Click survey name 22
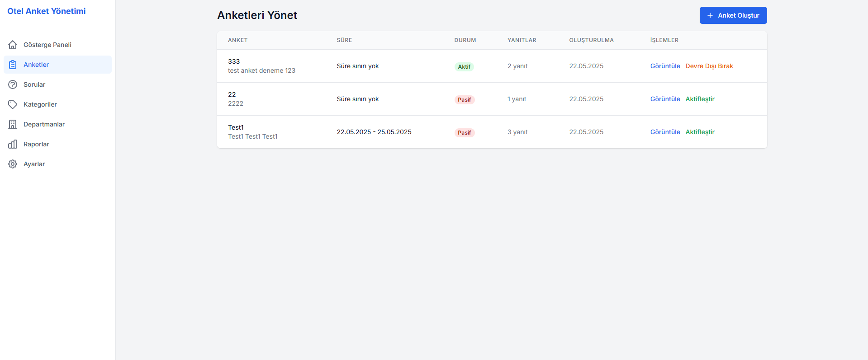This screenshot has width=868, height=360. 232,94
